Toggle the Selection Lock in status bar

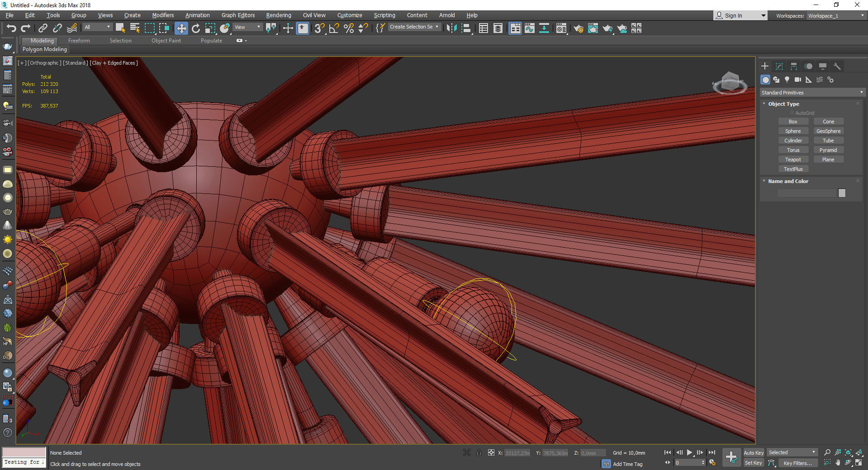(x=479, y=452)
